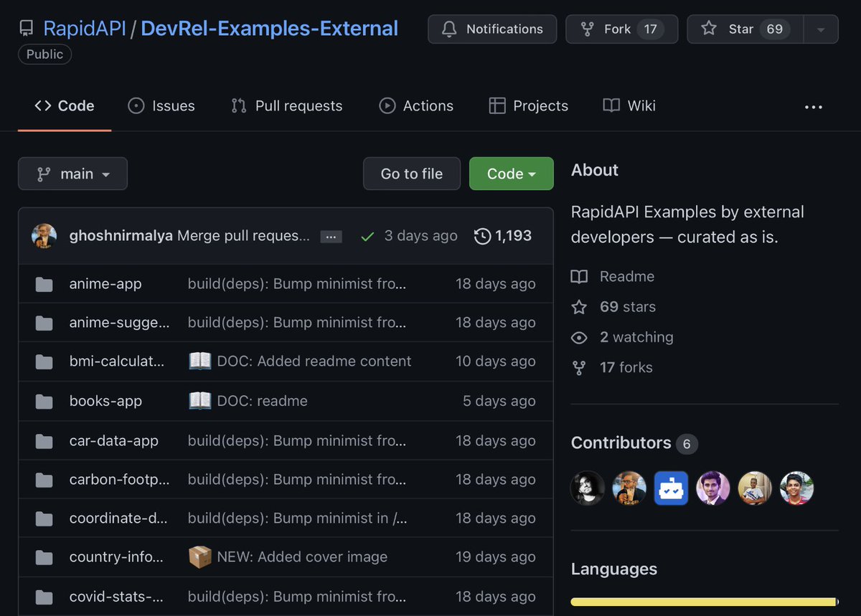This screenshot has width=861, height=616.
Task: Open the RapidAPI organization link
Action: tap(83, 29)
